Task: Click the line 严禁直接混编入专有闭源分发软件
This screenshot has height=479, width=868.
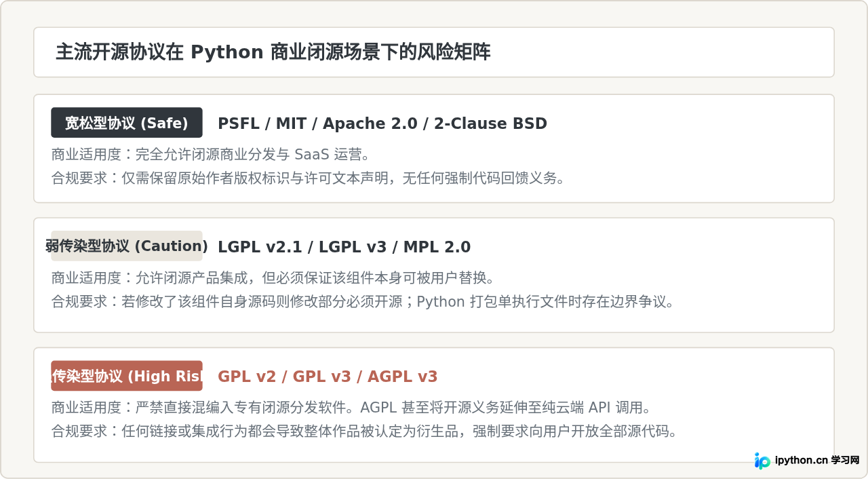Action: 353,408
